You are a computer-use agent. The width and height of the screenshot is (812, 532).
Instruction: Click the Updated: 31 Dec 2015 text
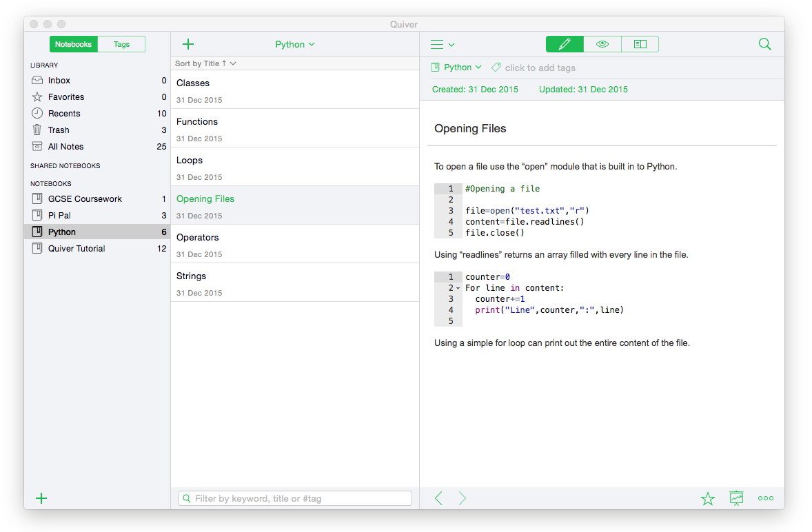[x=583, y=90]
